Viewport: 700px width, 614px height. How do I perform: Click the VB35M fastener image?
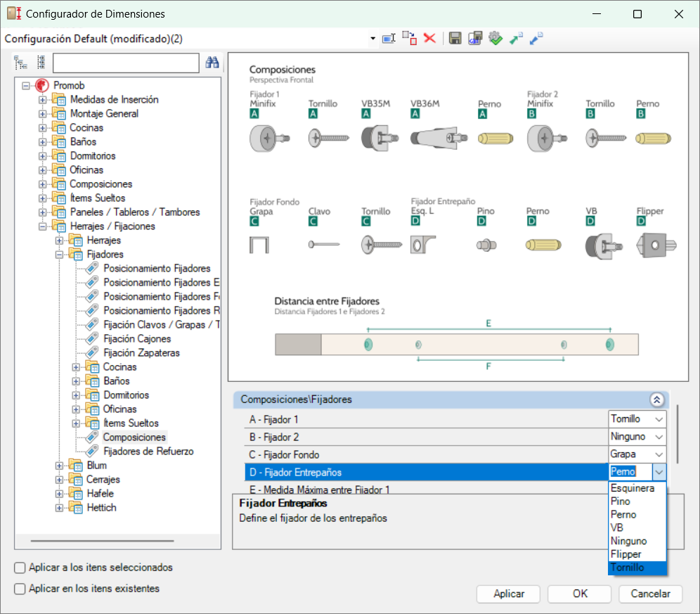click(x=380, y=138)
